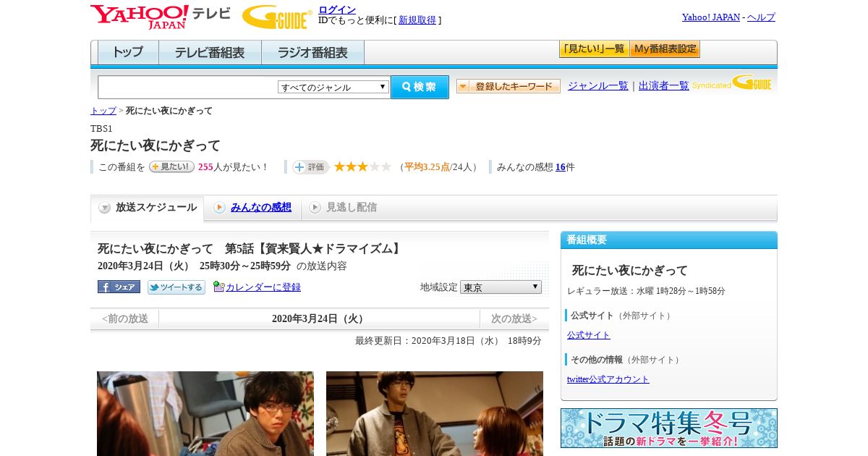Switch to the ラジオ番組表 tab

[312, 53]
